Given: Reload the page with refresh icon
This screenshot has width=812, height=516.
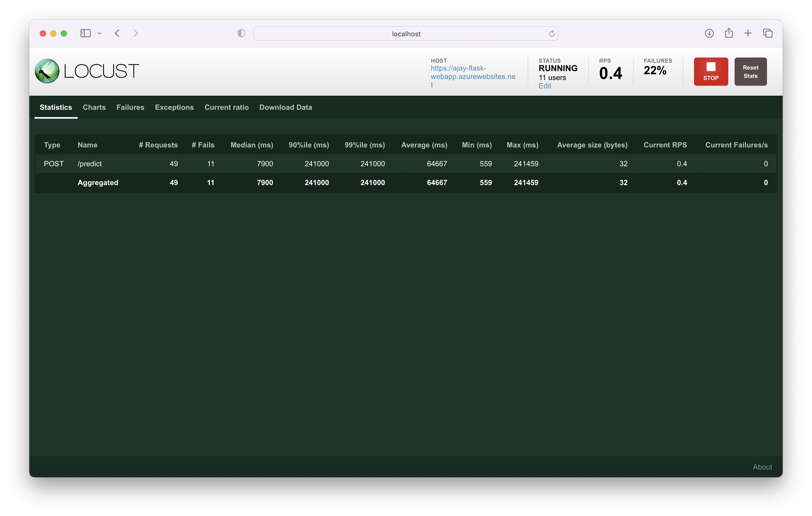Looking at the screenshot, I should coord(552,33).
